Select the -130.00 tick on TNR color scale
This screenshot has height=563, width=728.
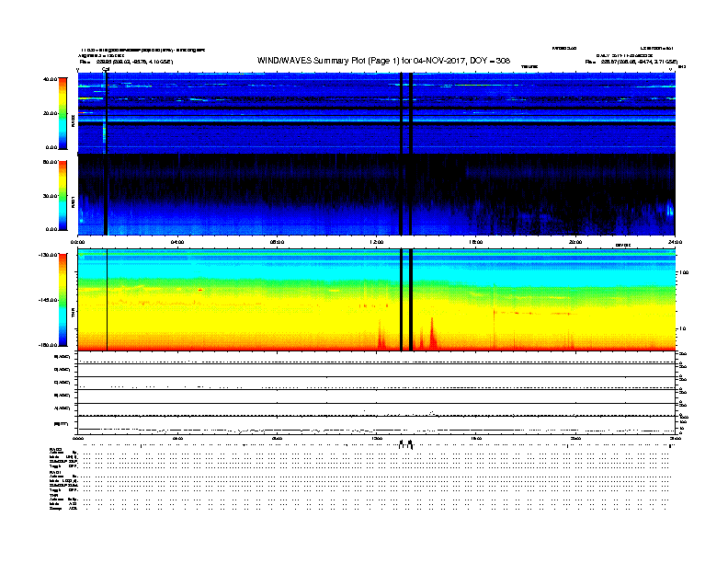49,255
